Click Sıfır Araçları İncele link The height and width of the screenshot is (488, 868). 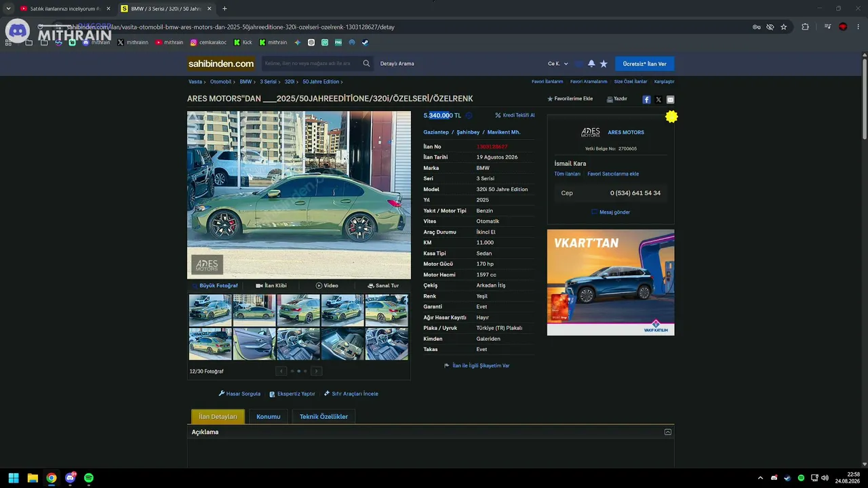[351, 394]
